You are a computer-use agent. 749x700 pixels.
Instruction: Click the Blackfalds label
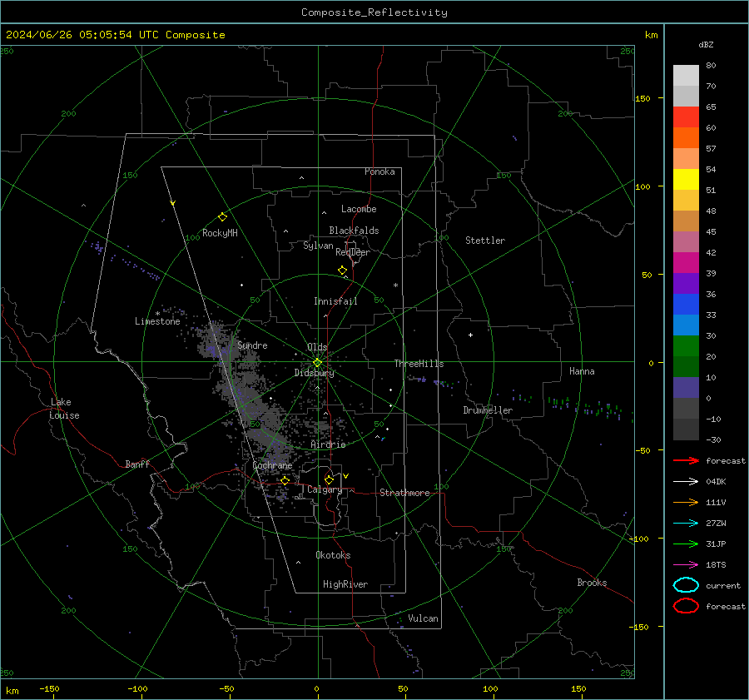pos(354,231)
